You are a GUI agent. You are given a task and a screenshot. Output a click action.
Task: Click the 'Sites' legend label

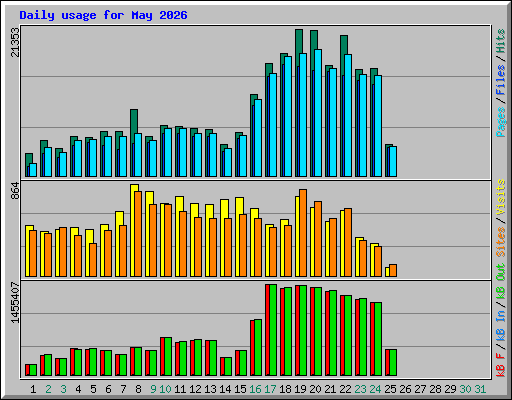click(x=500, y=242)
